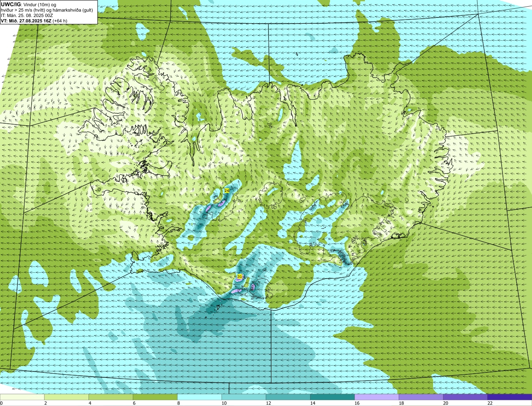Click the 14–16 m/s dark teal swatch
The image size is (532, 406).
click(x=332, y=397)
